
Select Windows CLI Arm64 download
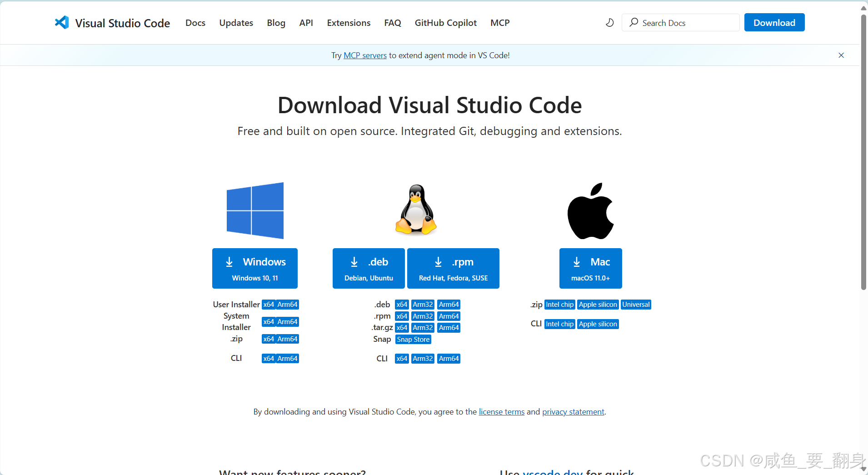[288, 359]
